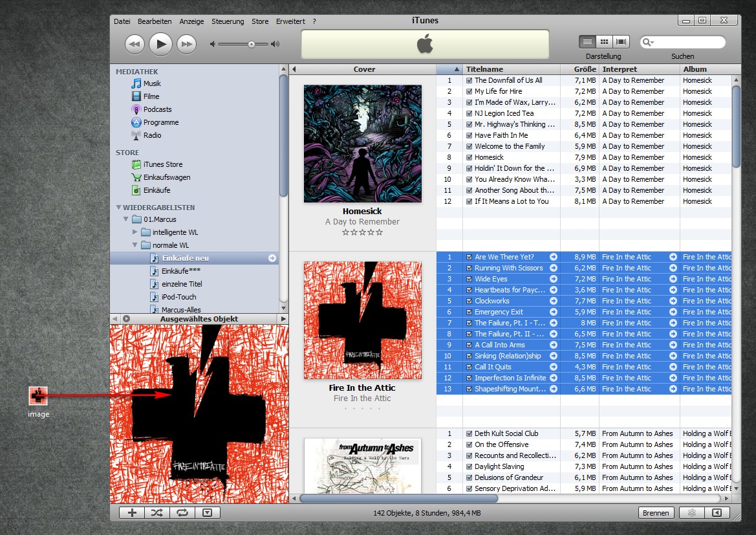Open the Anzeige menu
The image size is (756, 535).
click(x=191, y=21)
